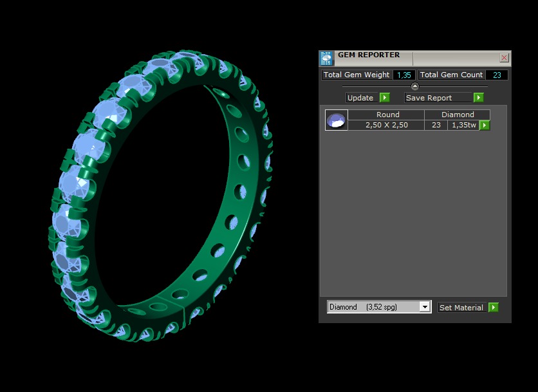Viewport: 538px width, 392px height.
Task: Click the 23 quantity cell in gem row
Action: point(436,126)
